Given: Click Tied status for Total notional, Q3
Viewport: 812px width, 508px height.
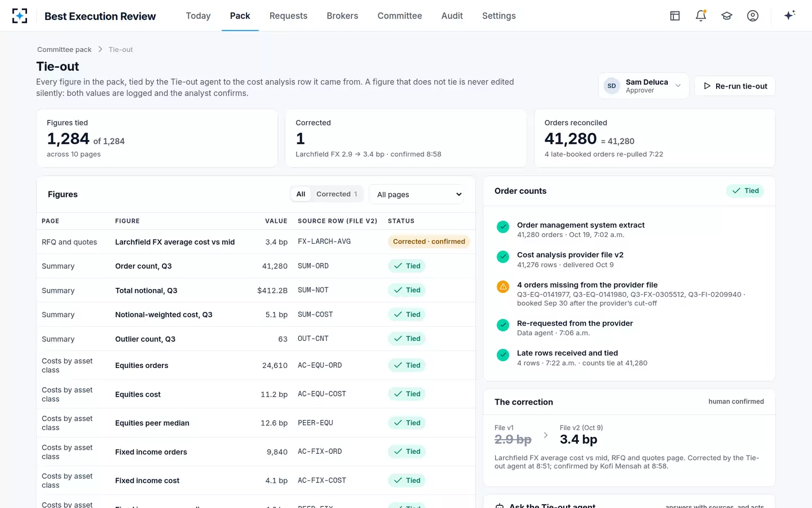Looking at the screenshot, I should 407,290.
